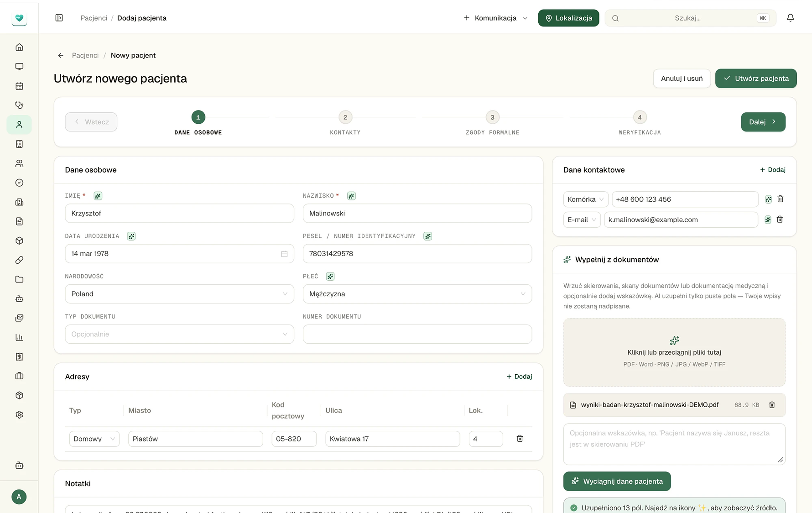Toggle the sidebar panel collapse icon
The height and width of the screenshot is (513, 812).
59,18
